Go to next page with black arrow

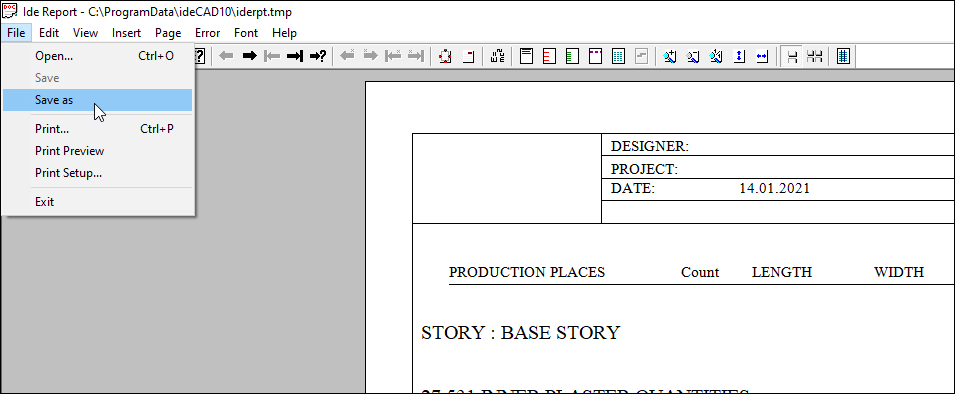click(249, 57)
